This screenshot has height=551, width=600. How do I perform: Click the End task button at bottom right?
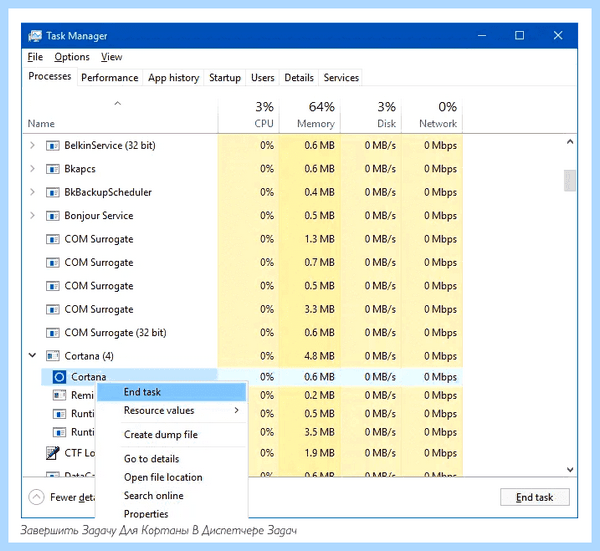(x=535, y=497)
